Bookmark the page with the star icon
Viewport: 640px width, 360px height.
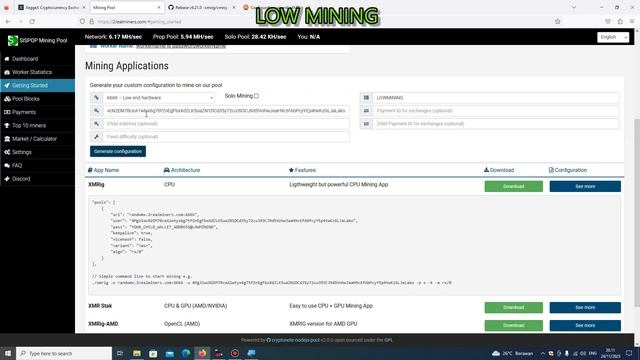558,22
